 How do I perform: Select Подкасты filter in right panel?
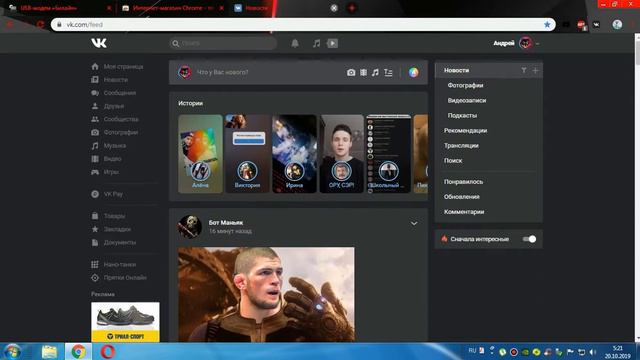[x=462, y=116]
